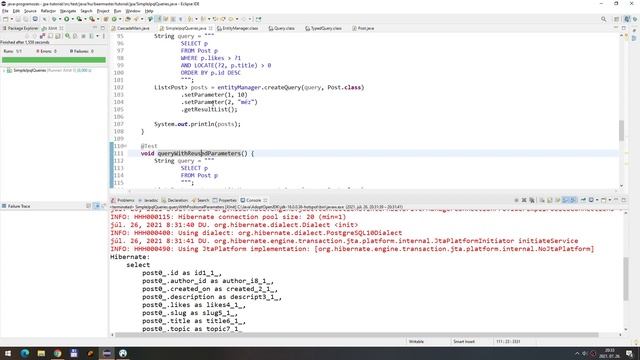Screen dimensions: 640x360
Task: Select SimpleJpqlQueries test result row
Action: [x=48, y=70]
